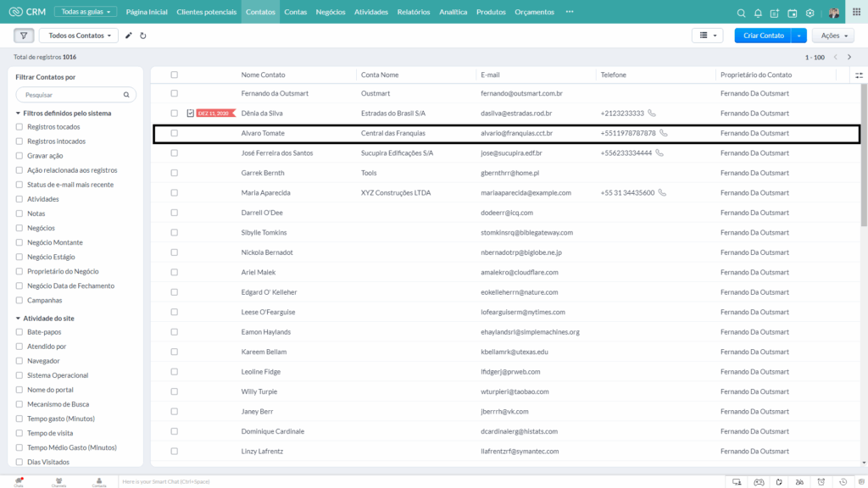868x488 pixels.
Task: Click the phone icon for Dênia da Silva
Action: click(x=652, y=113)
